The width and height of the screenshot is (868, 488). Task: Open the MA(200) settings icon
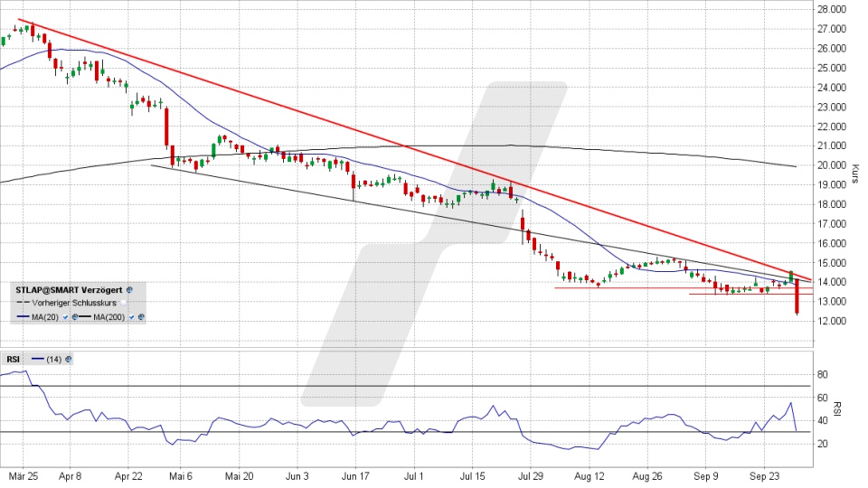click(141, 317)
